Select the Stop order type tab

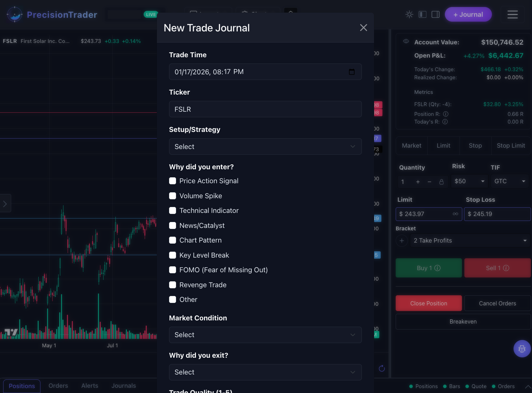point(475,146)
